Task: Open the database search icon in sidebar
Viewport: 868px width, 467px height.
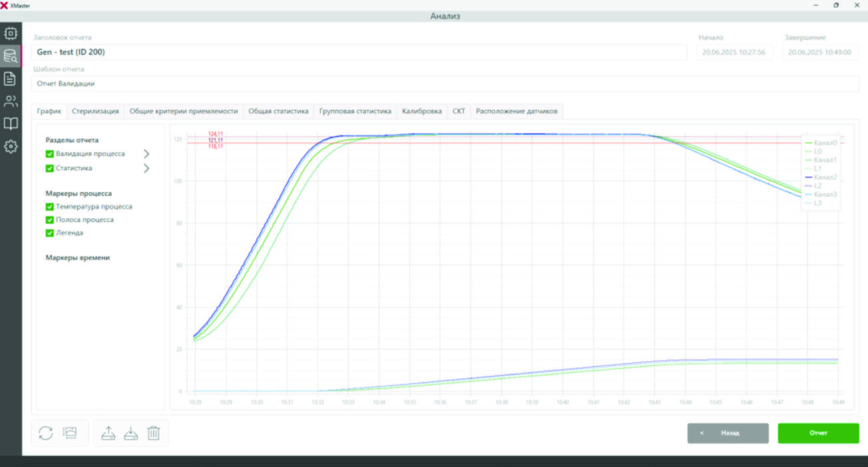Action: [11, 56]
